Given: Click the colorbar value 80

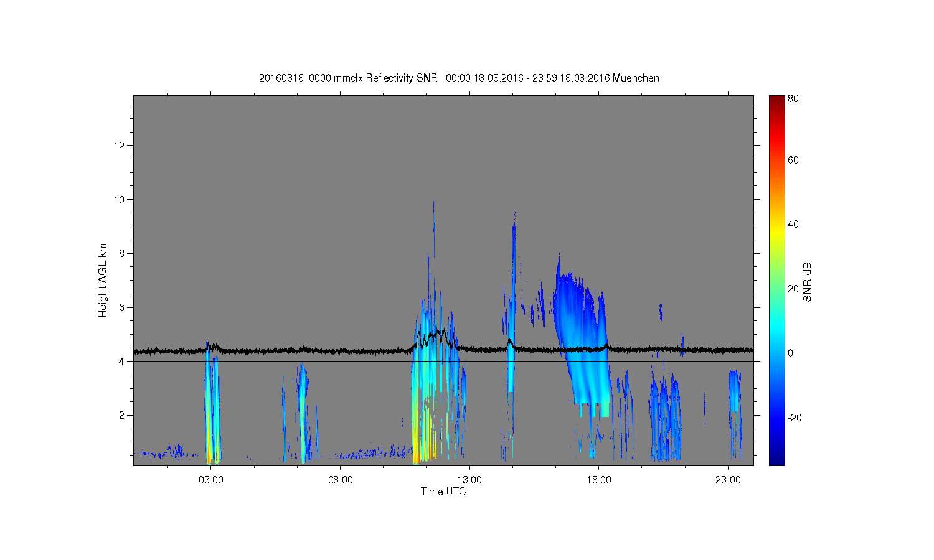Looking at the screenshot, I should 793,98.
